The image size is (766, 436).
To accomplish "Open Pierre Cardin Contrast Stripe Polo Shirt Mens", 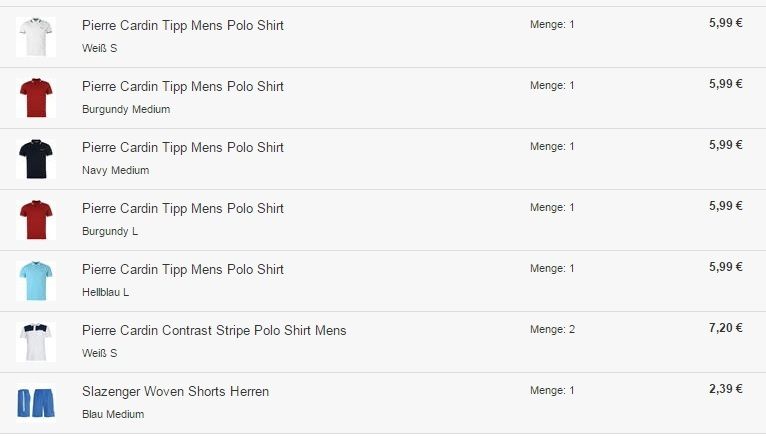I will click(x=214, y=330).
